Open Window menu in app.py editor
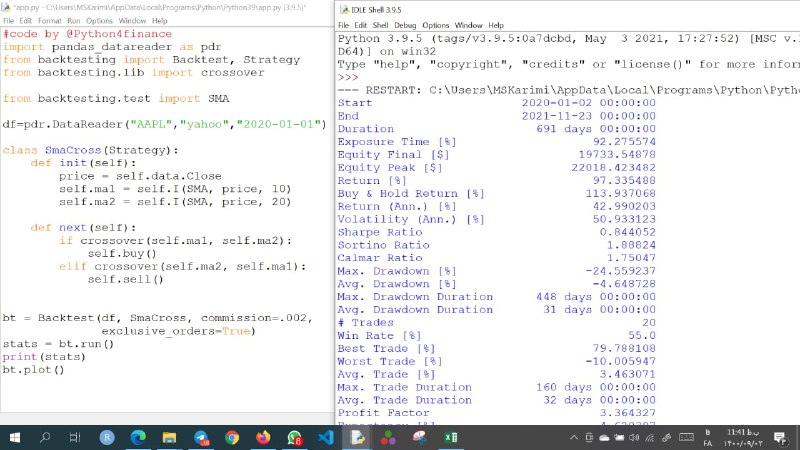The height and width of the screenshot is (450, 800). pyautogui.click(x=132, y=21)
